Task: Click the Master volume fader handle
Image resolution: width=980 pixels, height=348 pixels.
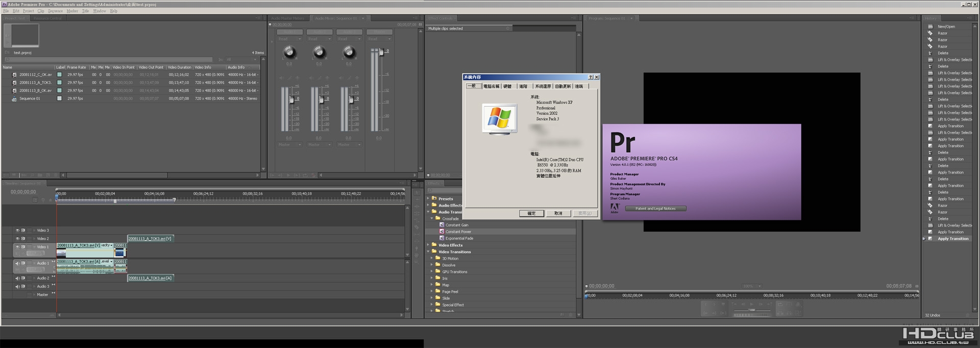Action: [x=381, y=52]
